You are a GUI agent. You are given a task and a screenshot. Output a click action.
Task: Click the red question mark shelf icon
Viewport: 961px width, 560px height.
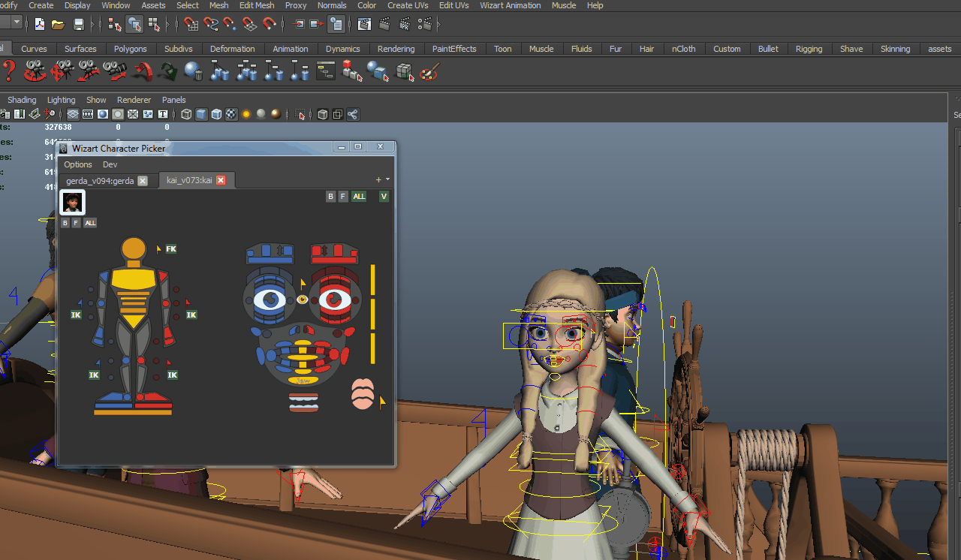[8, 71]
